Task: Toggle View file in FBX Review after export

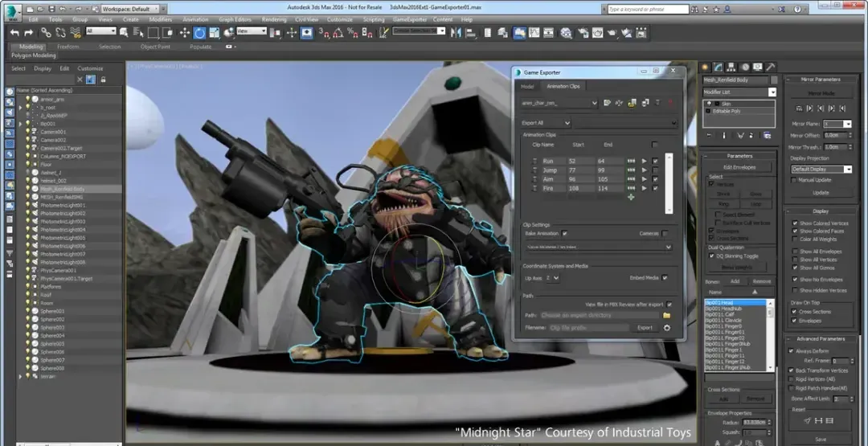Action: pos(669,305)
